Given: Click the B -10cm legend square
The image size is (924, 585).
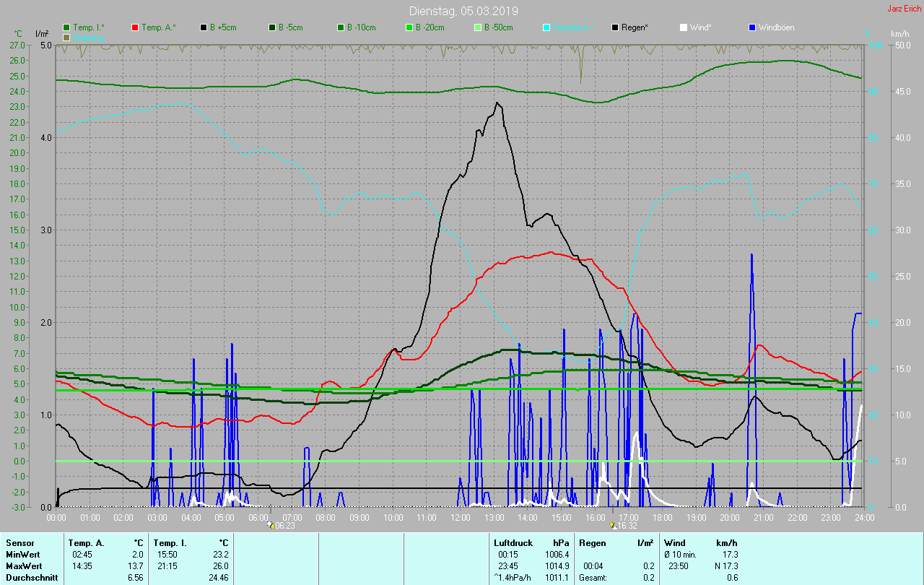Looking at the screenshot, I should pos(341,27).
